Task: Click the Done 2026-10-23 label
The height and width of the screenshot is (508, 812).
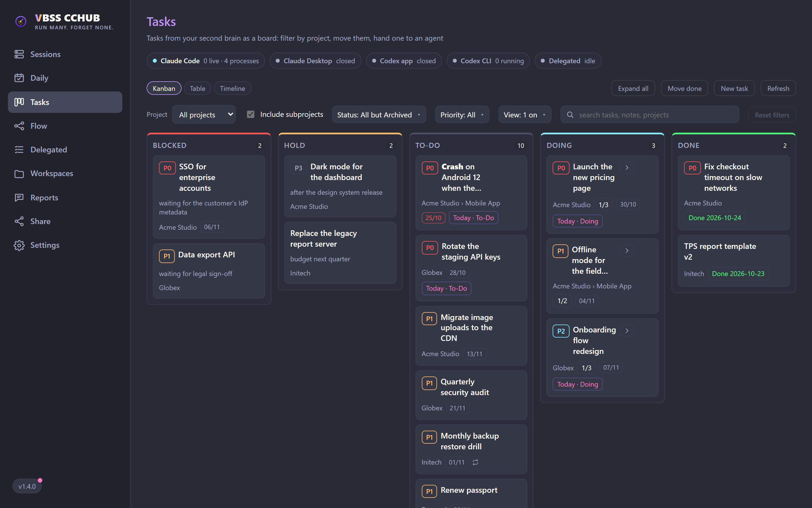Action: 738,273
